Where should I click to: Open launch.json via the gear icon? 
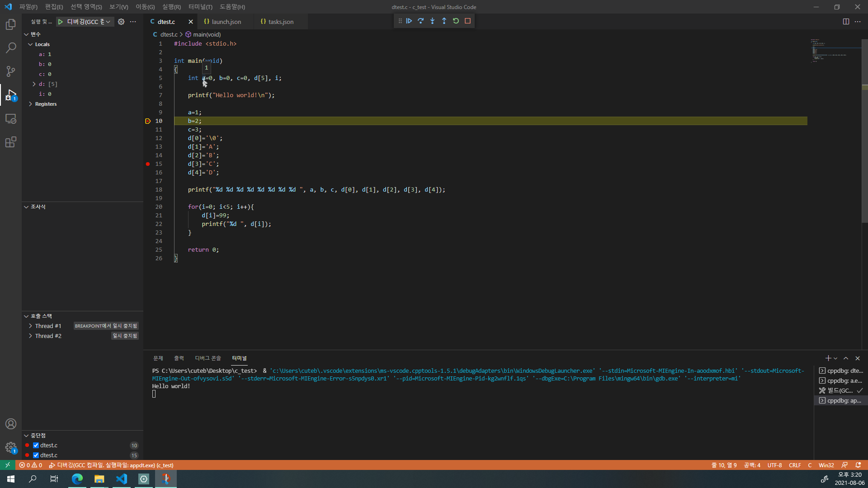click(121, 22)
